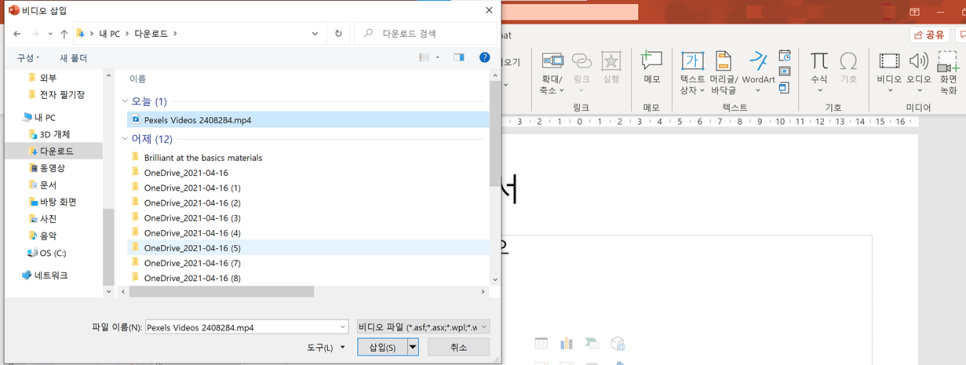The image size is (966, 365).
Task: Click the WordArt icon in PowerPoint ribbon
Action: [758, 60]
